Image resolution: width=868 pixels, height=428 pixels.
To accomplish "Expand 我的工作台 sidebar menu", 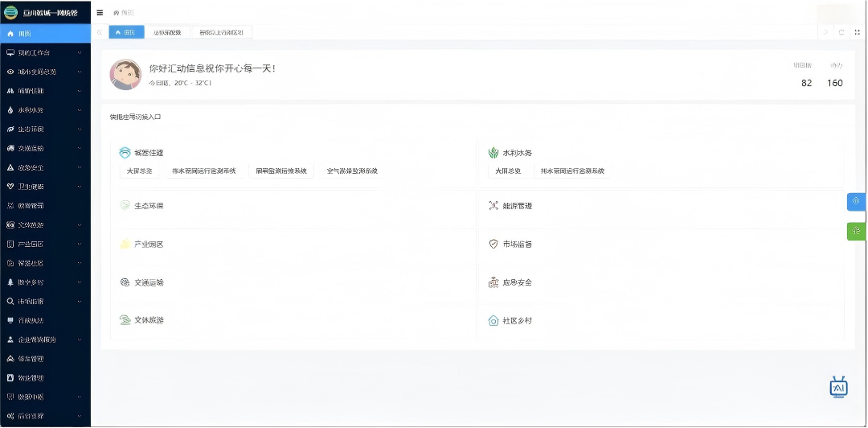I will click(x=45, y=52).
